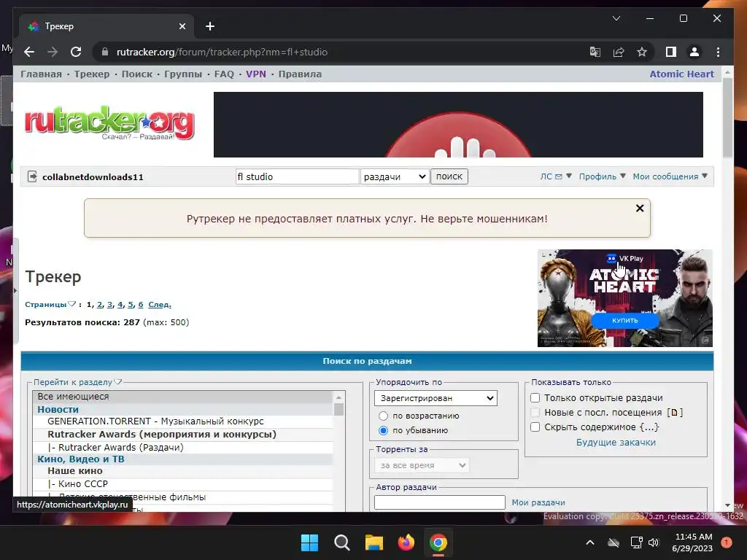
Task: Open the volume control in the system tray
Action: (x=654, y=542)
